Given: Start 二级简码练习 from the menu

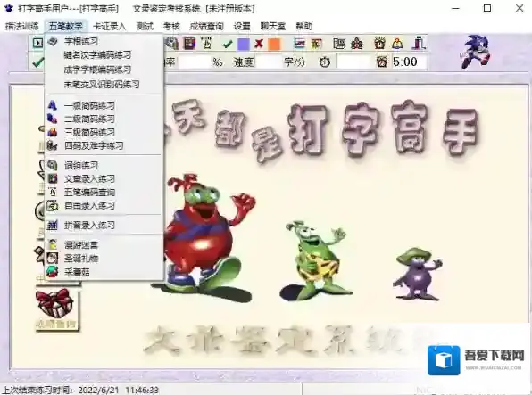Looking at the screenshot, I should pos(104,119).
